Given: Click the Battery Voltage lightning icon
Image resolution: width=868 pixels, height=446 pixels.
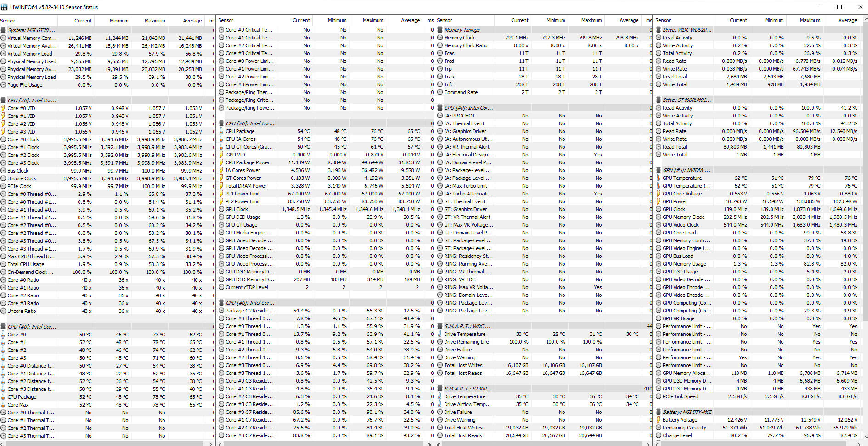Looking at the screenshot, I should pos(659,420).
